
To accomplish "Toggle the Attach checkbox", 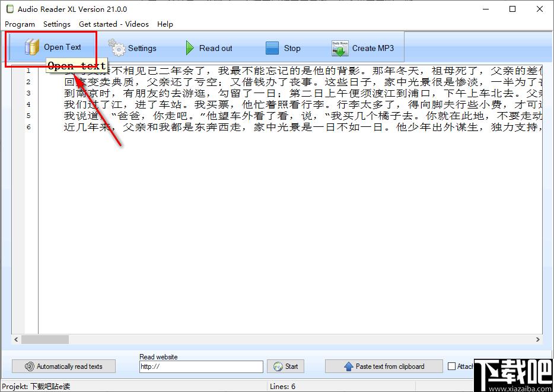I will tap(451, 366).
